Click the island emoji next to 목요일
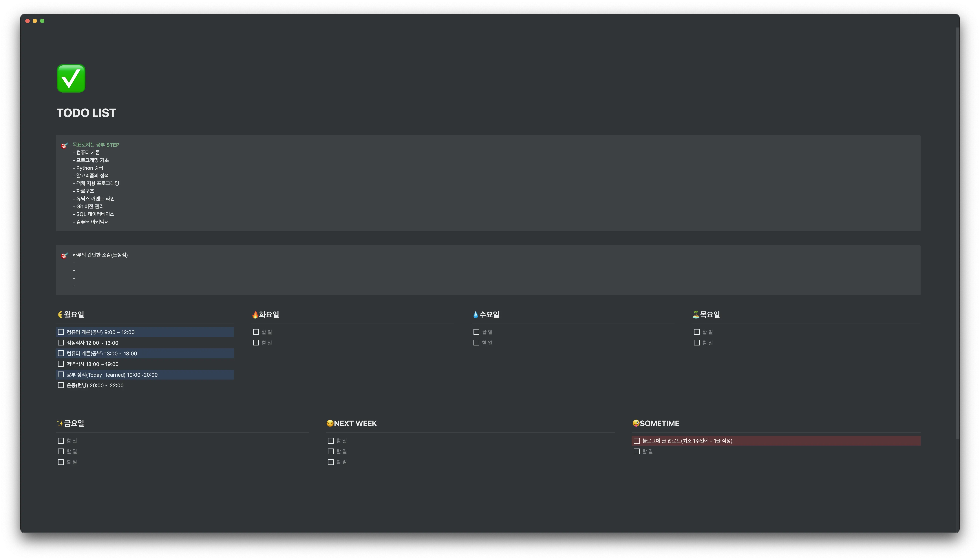 click(696, 315)
